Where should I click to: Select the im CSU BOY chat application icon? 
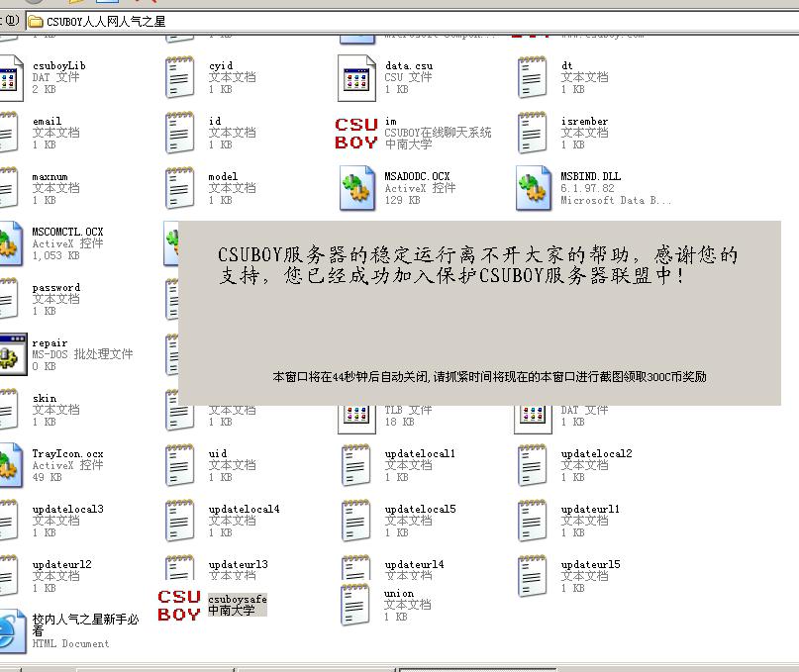click(356, 134)
